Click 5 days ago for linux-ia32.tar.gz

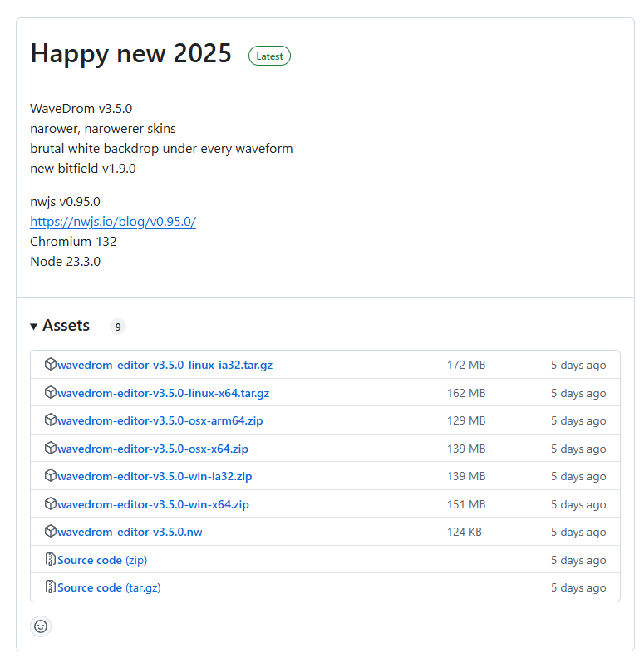578,365
